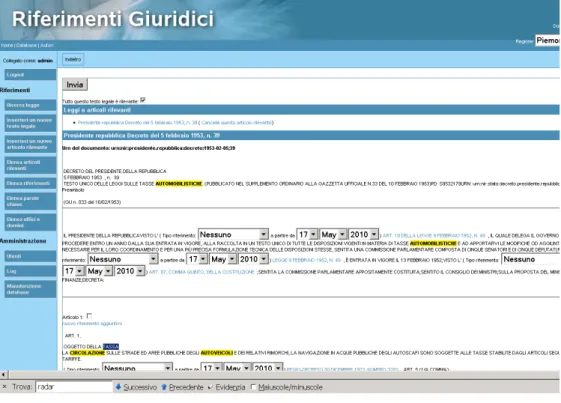Toggle Evidenzia highlight-all in find bar
The height and width of the screenshot is (403, 561).
[x=226, y=387]
